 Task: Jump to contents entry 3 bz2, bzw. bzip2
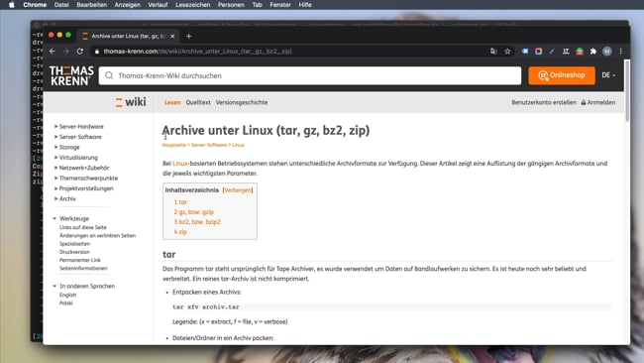click(x=197, y=222)
